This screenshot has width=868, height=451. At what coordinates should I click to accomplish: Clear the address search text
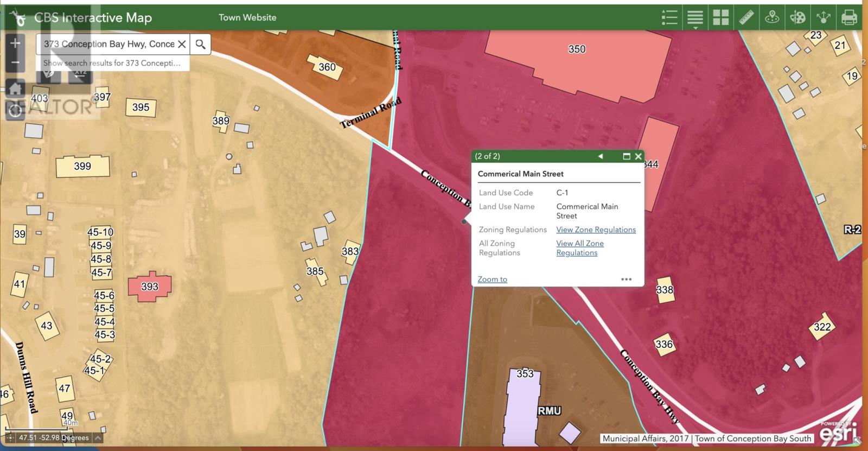point(182,44)
